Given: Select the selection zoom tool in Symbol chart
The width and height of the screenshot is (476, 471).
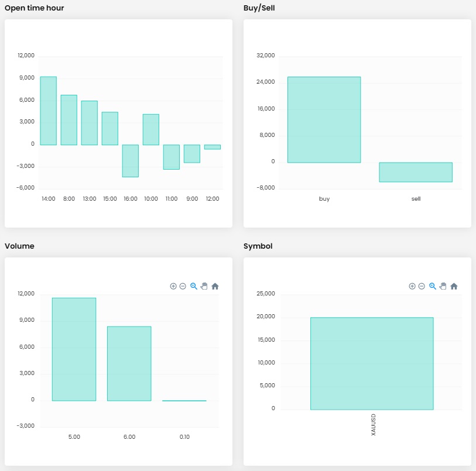Looking at the screenshot, I should click(433, 286).
